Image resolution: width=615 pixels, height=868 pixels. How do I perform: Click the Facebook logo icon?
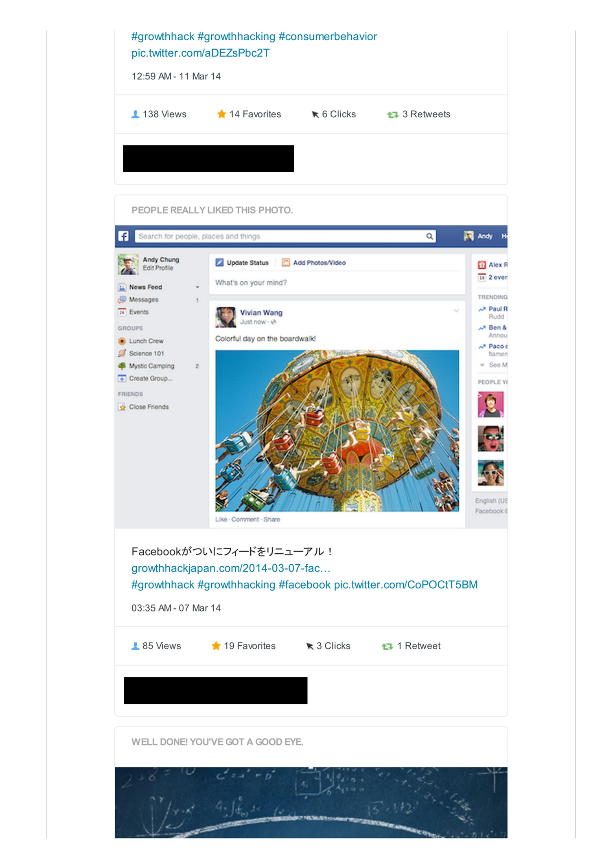pos(123,236)
